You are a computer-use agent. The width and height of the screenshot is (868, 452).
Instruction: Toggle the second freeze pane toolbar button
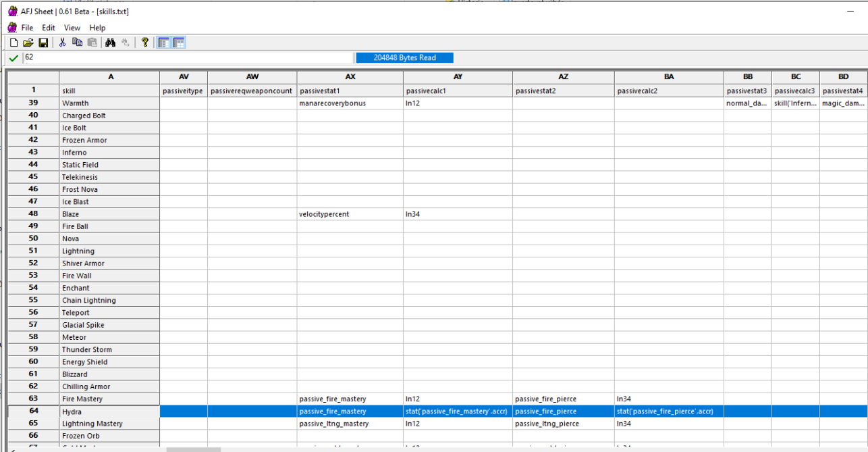click(x=179, y=43)
